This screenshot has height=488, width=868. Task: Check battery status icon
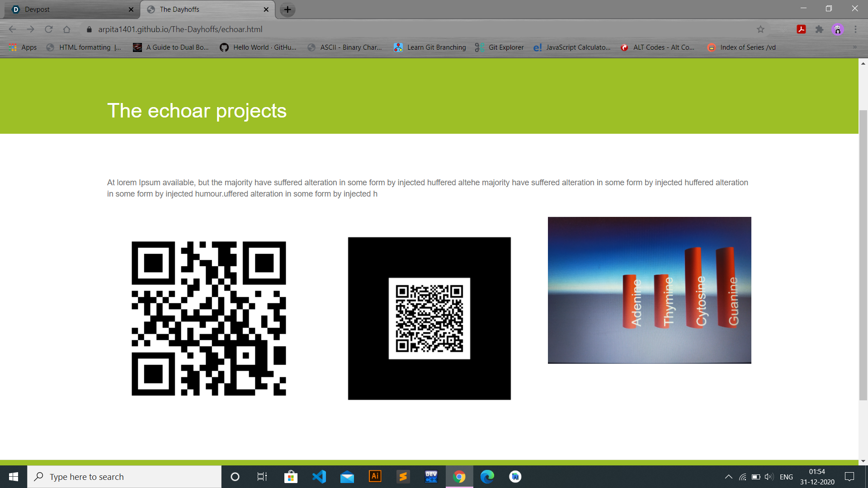click(756, 477)
